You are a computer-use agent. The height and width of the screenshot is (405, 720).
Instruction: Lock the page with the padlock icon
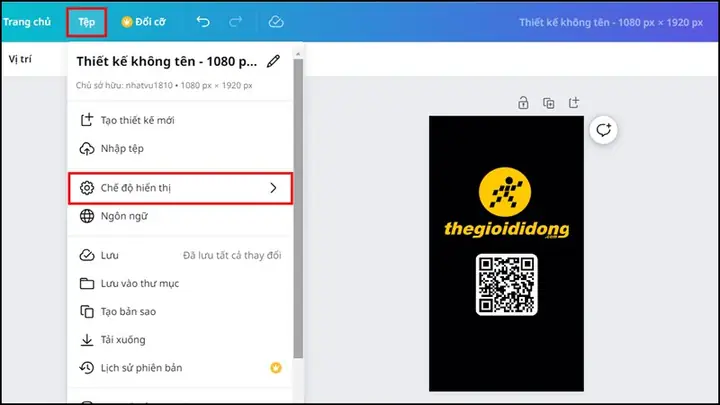(523, 103)
